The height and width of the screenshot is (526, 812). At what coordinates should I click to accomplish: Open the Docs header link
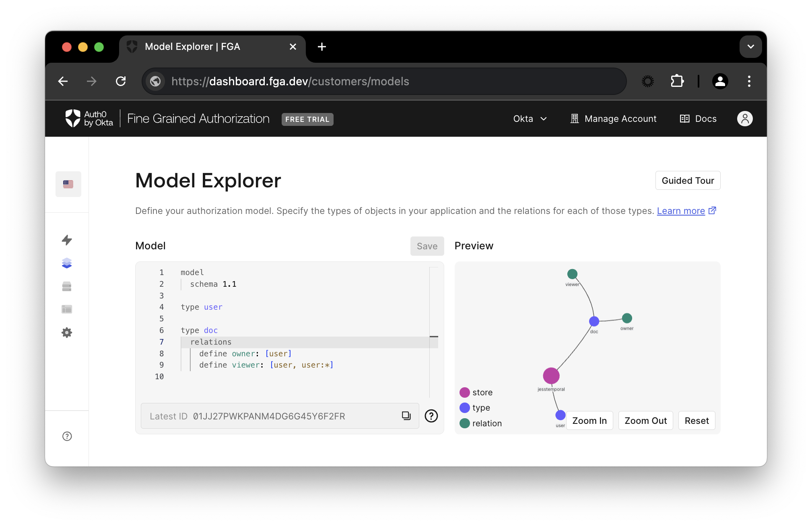[x=698, y=119]
